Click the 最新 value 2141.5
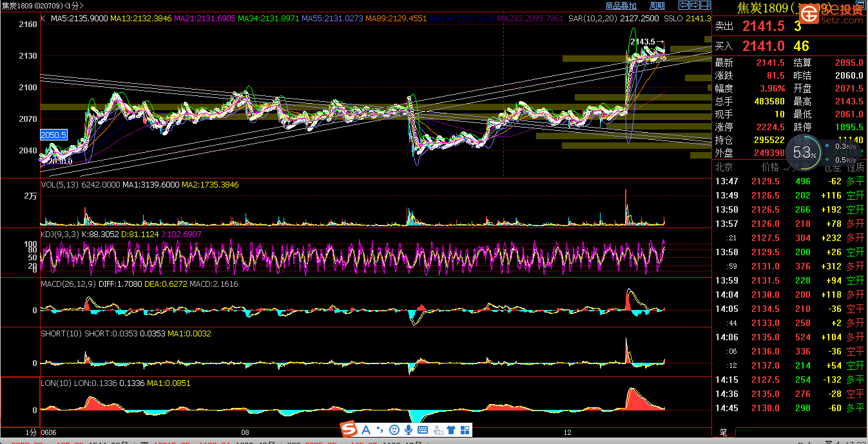Viewport: 868px width, 444px height. click(x=771, y=63)
